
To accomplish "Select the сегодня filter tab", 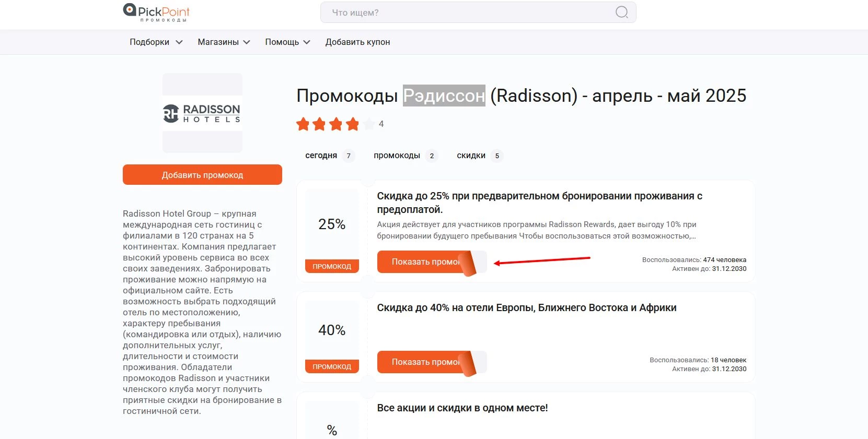I will (x=329, y=156).
